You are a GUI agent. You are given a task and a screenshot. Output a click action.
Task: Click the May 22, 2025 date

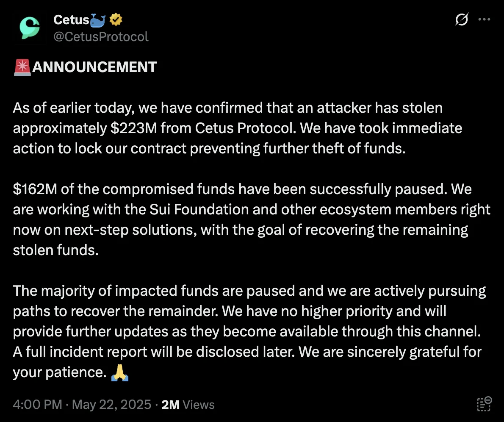pyautogui.click(x=111, y=404)
